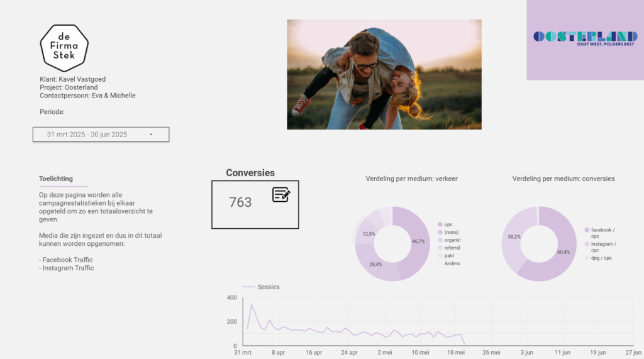Click the facebook / cpc legend entry
The height and width of the screenshot is (359, 644).
click(x=599, y=233)
